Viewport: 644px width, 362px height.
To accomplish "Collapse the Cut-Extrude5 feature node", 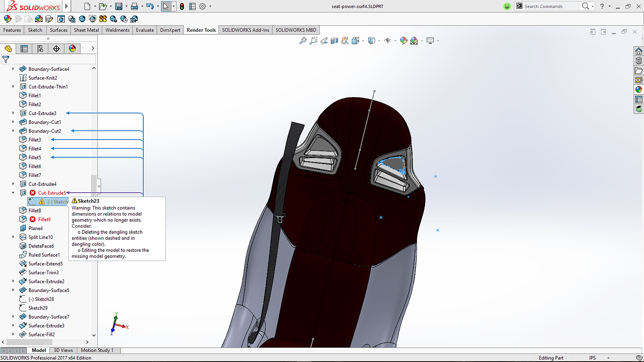I will pyautogui.click(x=13, y=193).
